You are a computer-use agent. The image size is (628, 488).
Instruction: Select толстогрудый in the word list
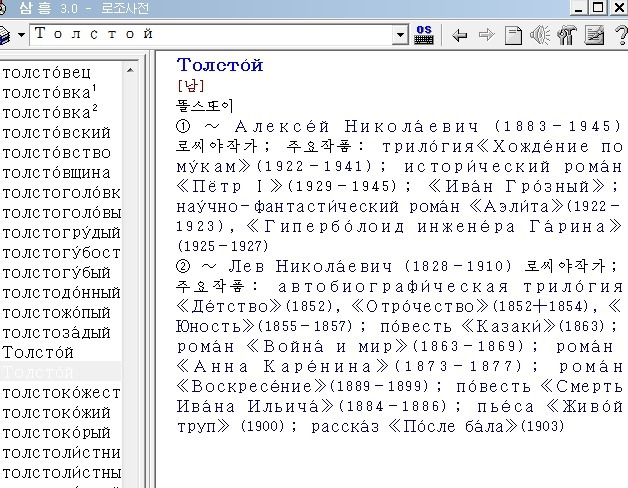61,233
